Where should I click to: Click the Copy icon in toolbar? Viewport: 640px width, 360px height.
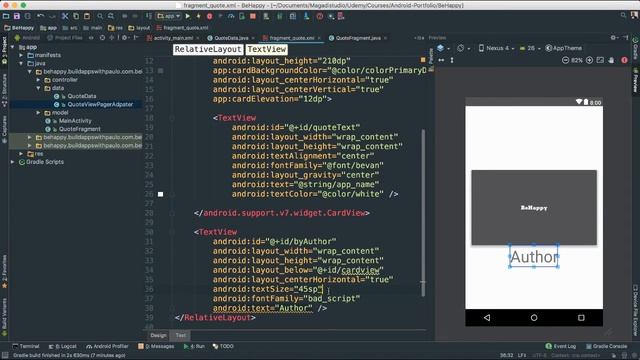(76, 16)
